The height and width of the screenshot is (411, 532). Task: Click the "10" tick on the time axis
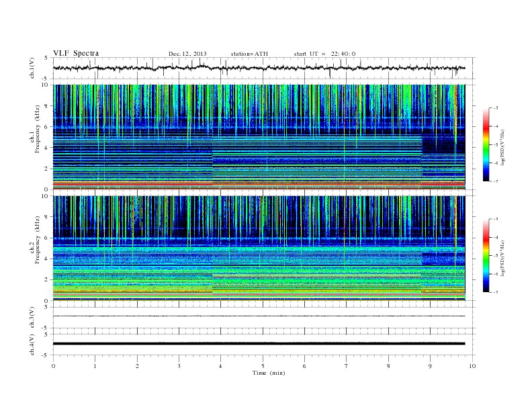[x=472, y=366]
